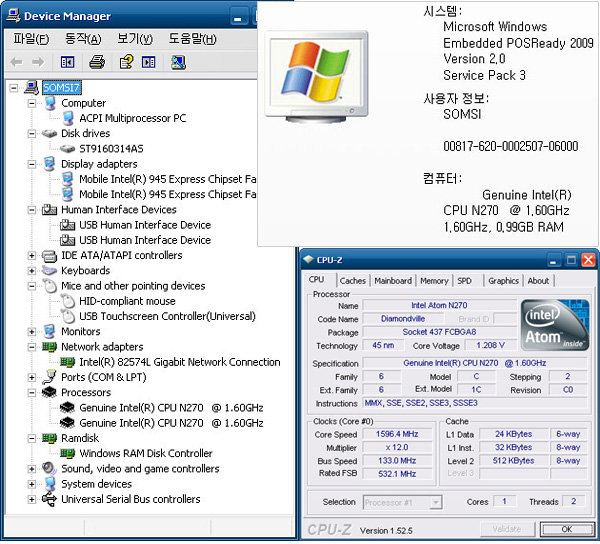Expand the Monitors category
This screenshot has width=600, height=544.
[x=32, y=332]
